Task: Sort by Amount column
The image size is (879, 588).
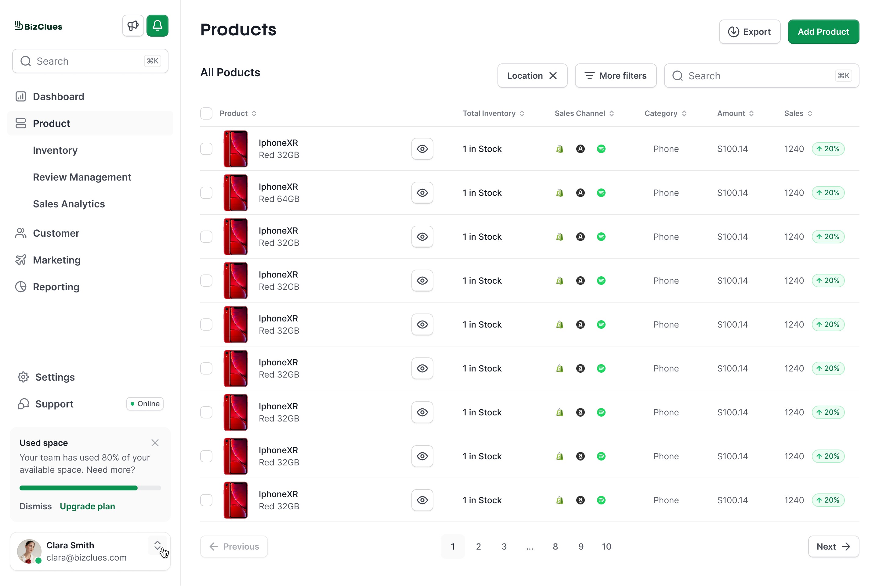Action: pos(736,114)
